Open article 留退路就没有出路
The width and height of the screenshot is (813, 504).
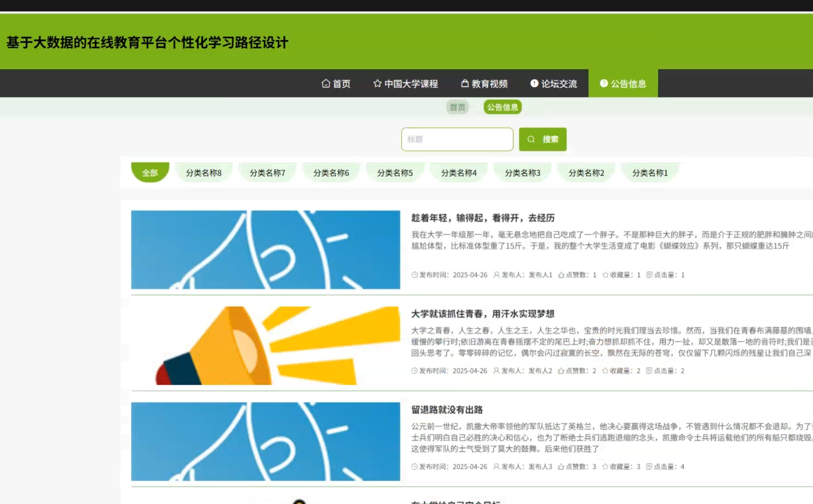tap(447, 410)
